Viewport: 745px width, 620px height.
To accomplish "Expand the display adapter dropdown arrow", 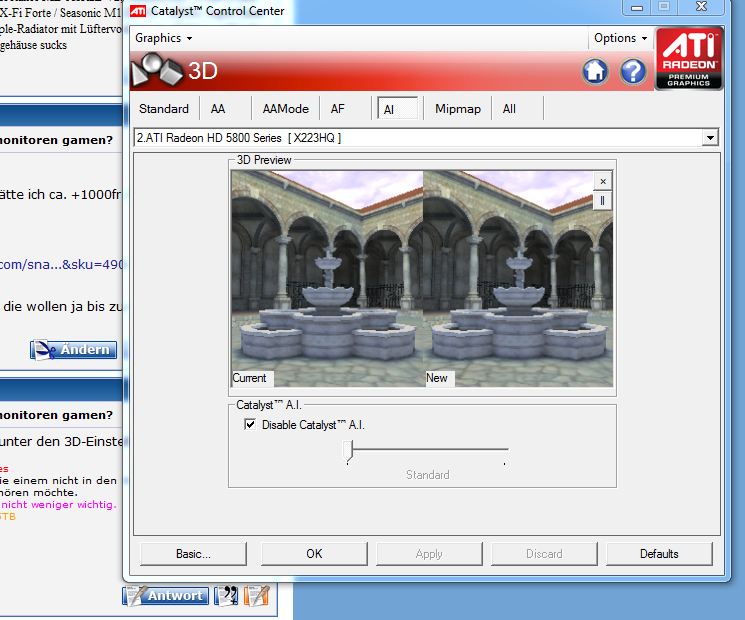I will tap(710, 138).
